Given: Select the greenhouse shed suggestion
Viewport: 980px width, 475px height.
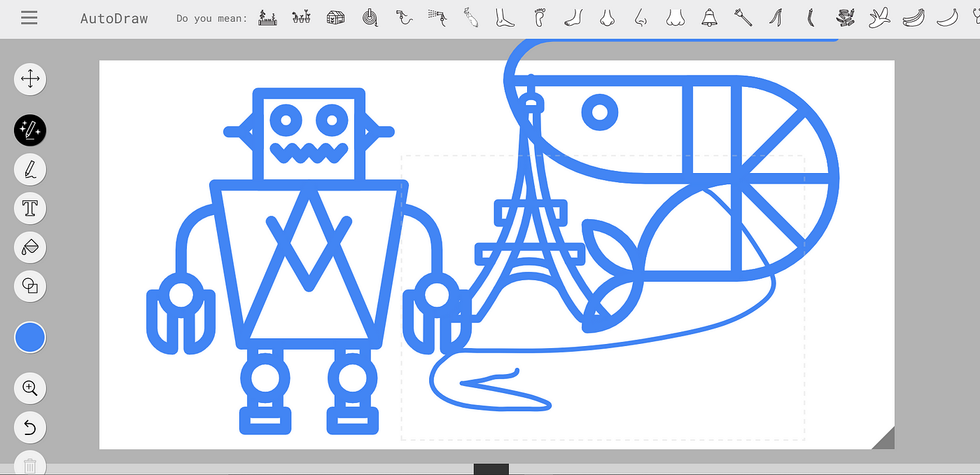Looking at the screenshot, I should (336, 18).
